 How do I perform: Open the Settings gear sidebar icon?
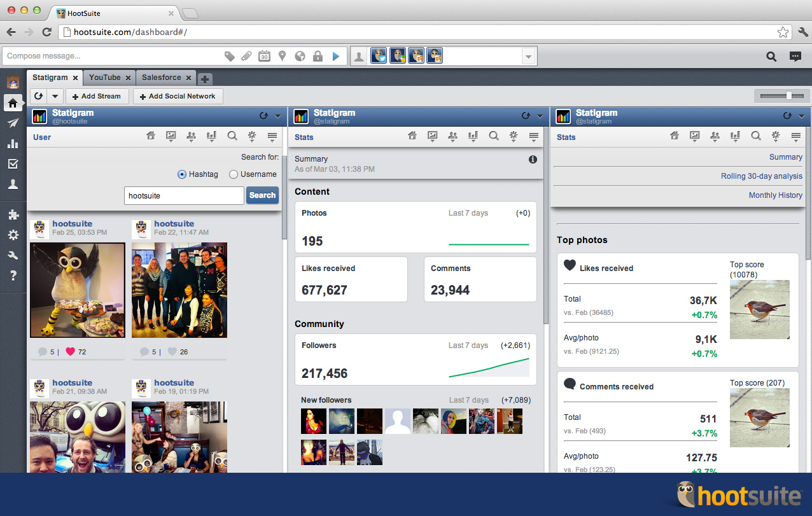pyautogui.click(x=13, y=235)
